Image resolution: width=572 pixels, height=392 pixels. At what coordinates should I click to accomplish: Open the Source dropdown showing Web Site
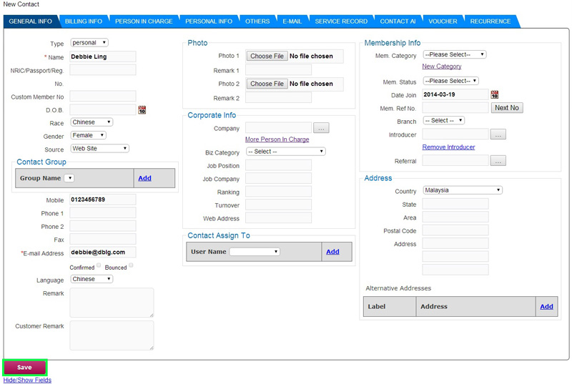point(99,149)
